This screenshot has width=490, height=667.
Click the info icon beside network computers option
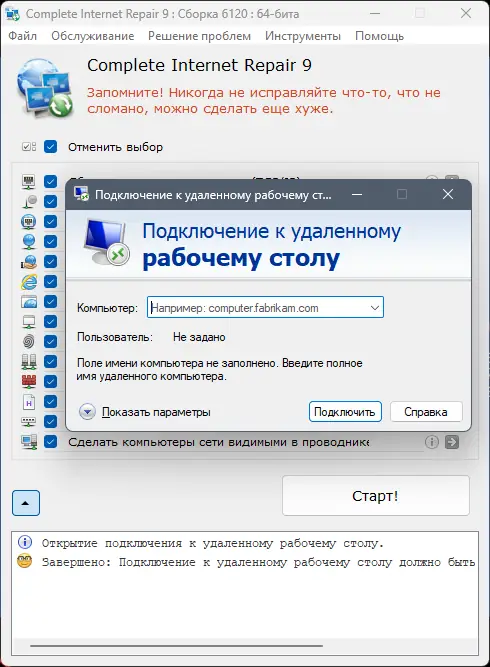(x=431, y=442)
